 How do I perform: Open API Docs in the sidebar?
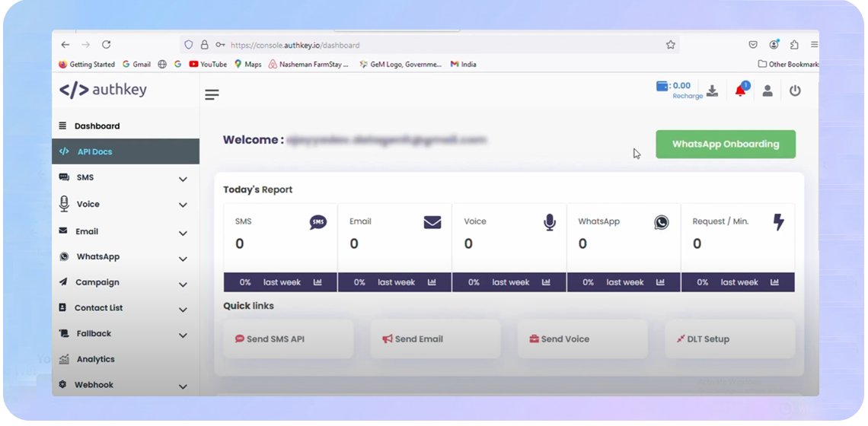(126, 151)
